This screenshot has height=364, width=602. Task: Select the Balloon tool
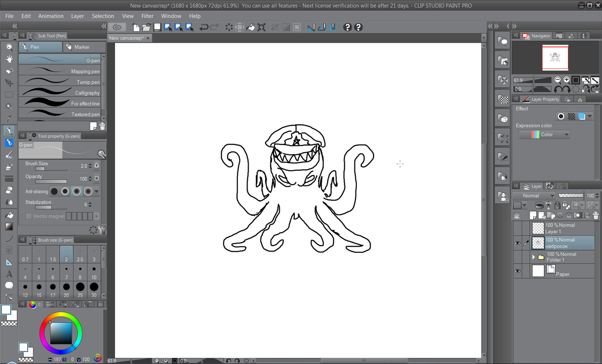[9, 286]
